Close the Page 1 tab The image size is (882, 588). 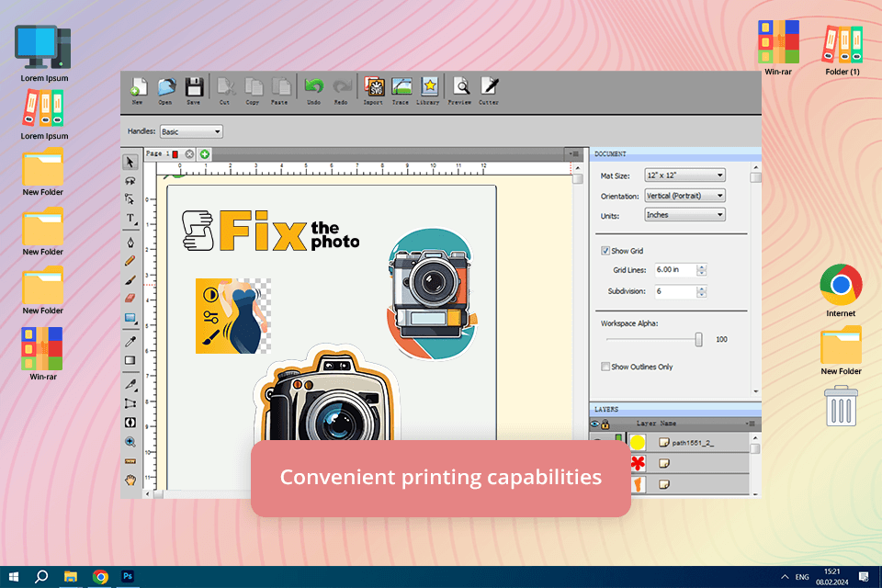point(189,154)
